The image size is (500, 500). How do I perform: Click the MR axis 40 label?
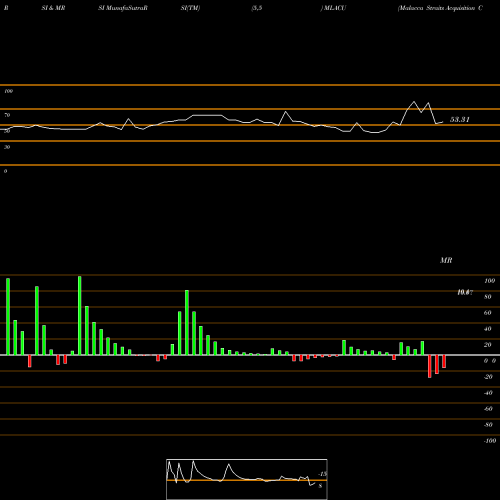click(x=488, y=329)
